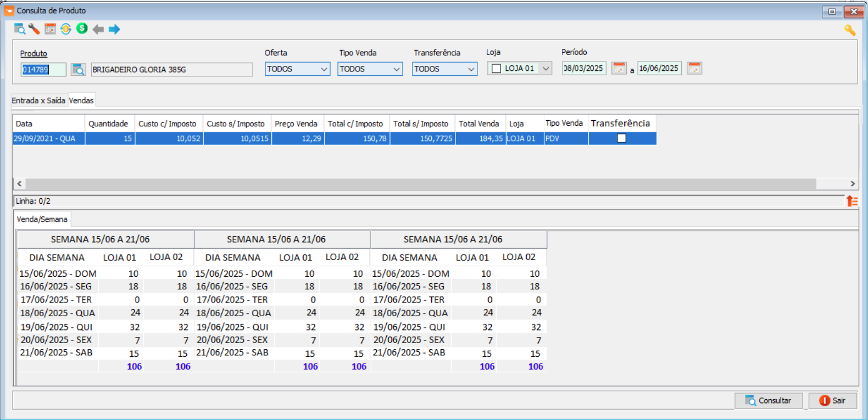Click the green dollar sign icon
868x420 pixels.
coord(82,29)
